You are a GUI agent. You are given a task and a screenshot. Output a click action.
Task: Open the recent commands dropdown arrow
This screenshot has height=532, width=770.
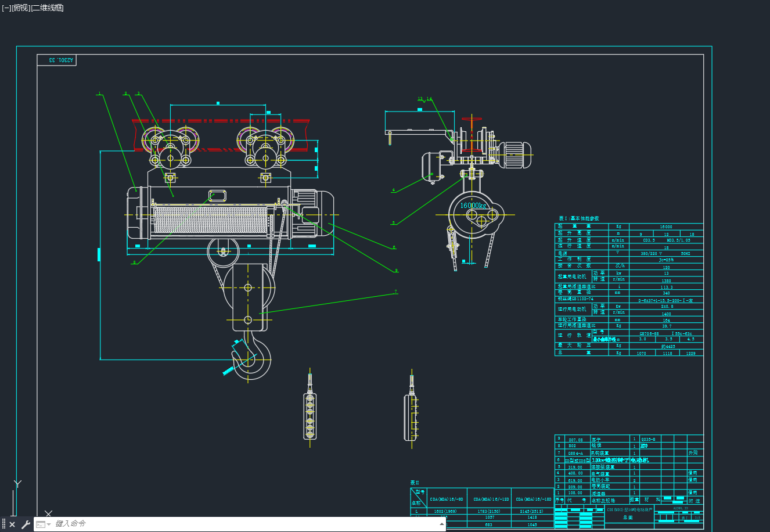[49, 524]
